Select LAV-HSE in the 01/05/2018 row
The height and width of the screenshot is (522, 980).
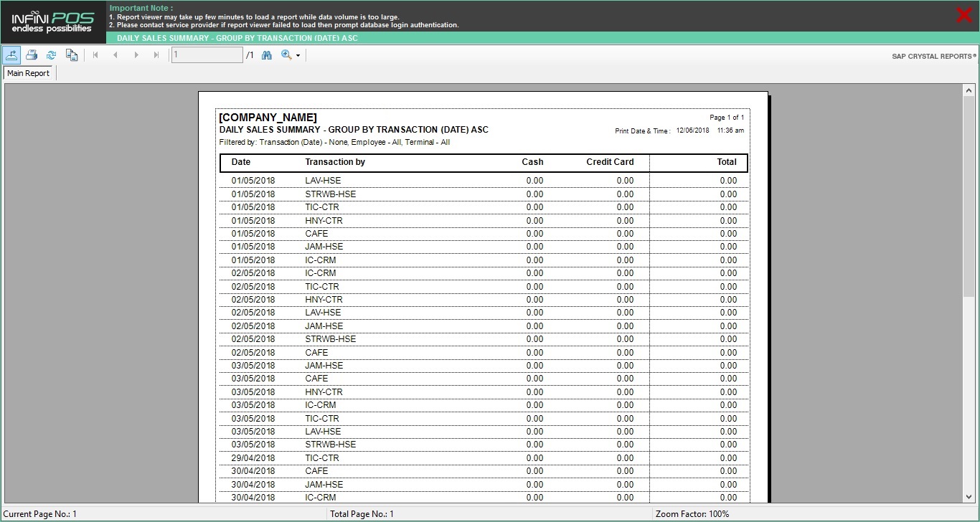(x=323, y=181)
